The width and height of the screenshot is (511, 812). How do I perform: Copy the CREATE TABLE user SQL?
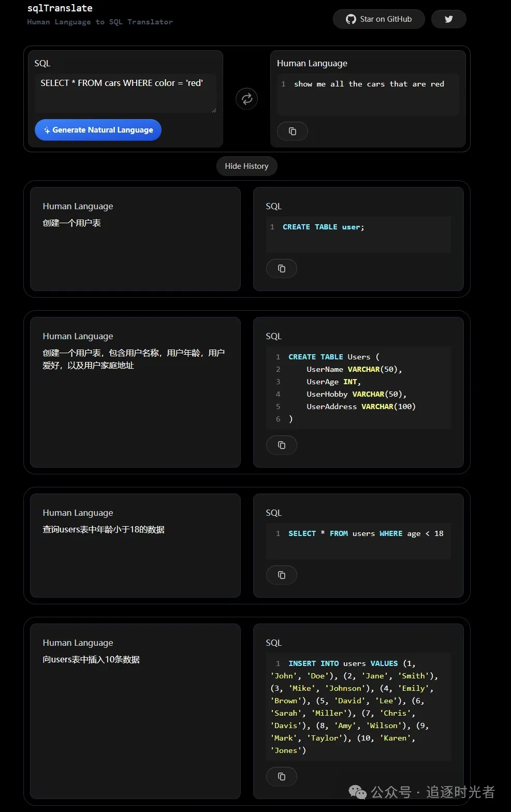[281, 269]
